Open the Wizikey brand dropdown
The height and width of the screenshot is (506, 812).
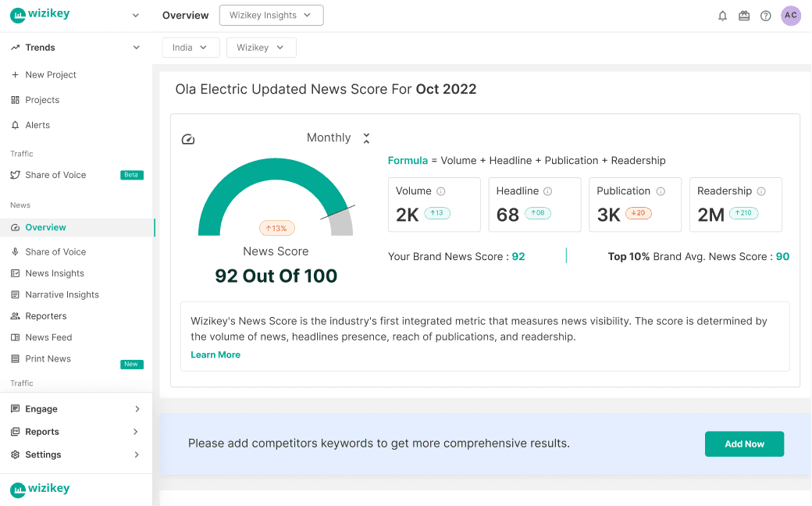coord(261,48)
